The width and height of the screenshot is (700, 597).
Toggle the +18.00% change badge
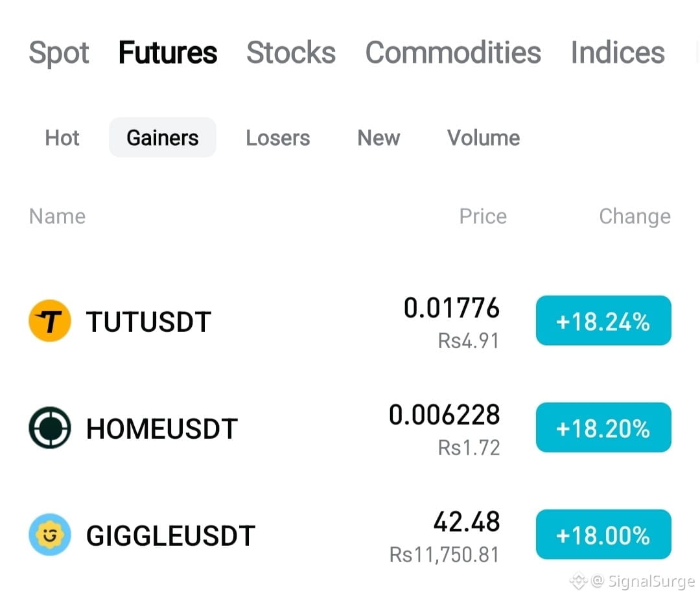tap(603, 535)
